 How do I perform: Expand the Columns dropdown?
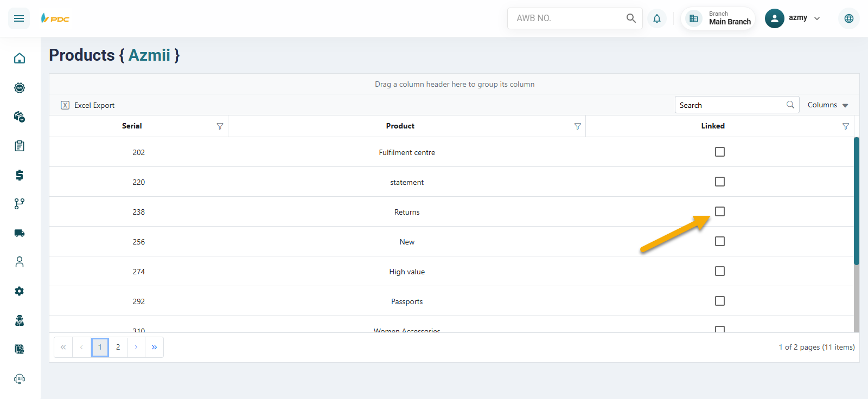tap(827, 105)
